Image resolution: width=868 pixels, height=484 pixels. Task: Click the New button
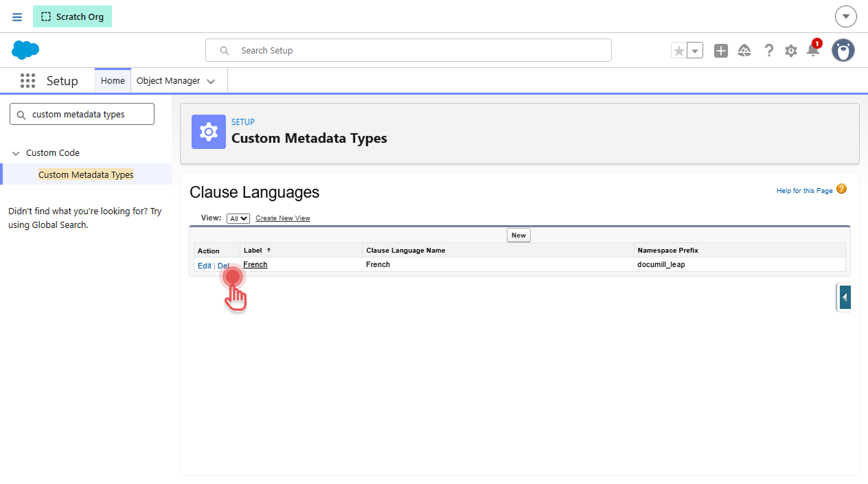(518, 235)
